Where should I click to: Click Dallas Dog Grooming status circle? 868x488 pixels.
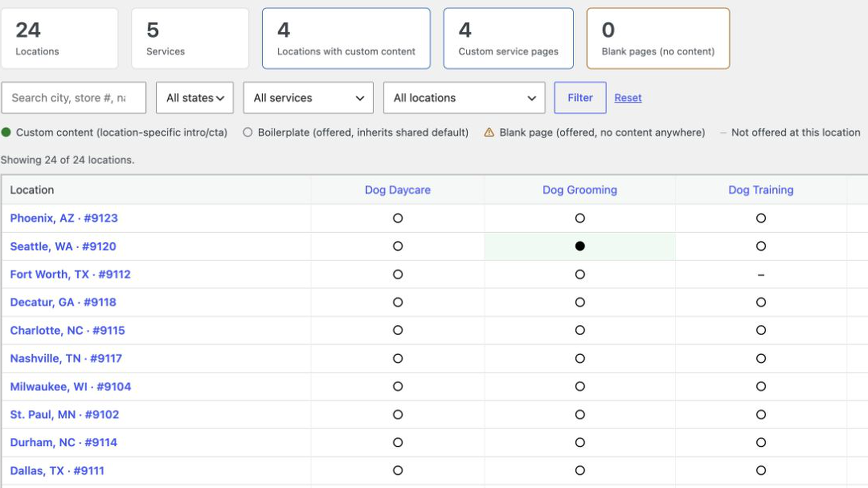(x=580, y=471)
